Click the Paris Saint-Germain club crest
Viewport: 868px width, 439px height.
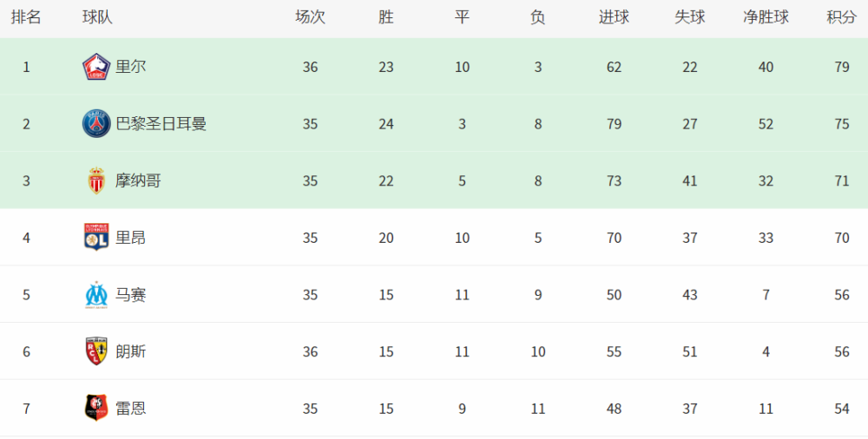(96, 123)
